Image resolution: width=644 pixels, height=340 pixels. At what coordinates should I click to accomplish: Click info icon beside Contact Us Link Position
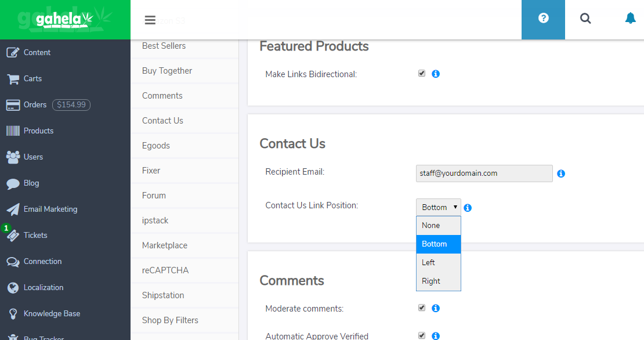468,208
